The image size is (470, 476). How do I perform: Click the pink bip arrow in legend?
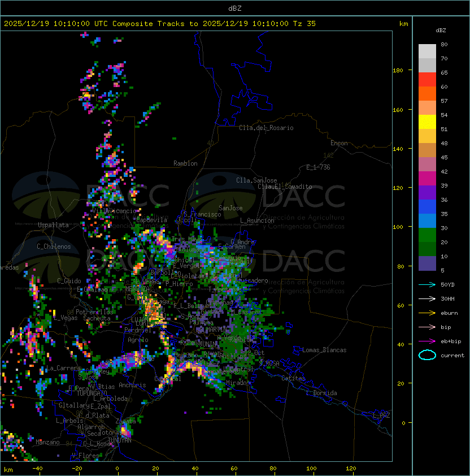click(x=427, y=327)
